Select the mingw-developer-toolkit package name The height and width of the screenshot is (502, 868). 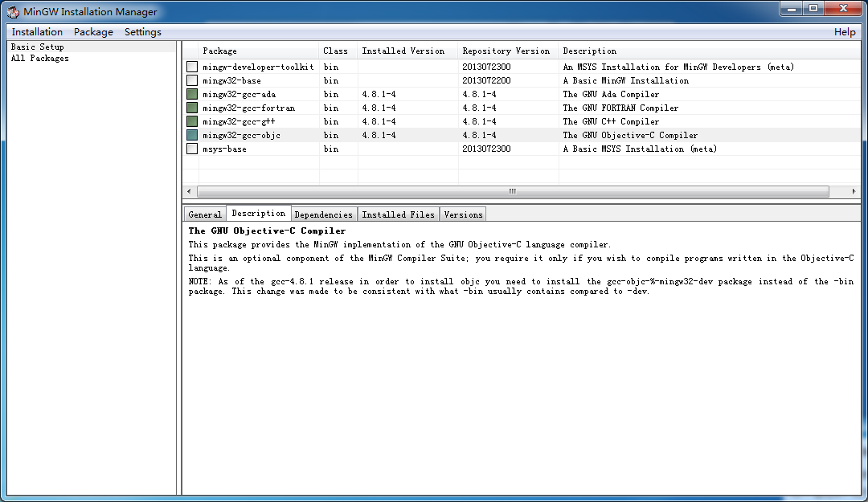[x=258, y=67]
